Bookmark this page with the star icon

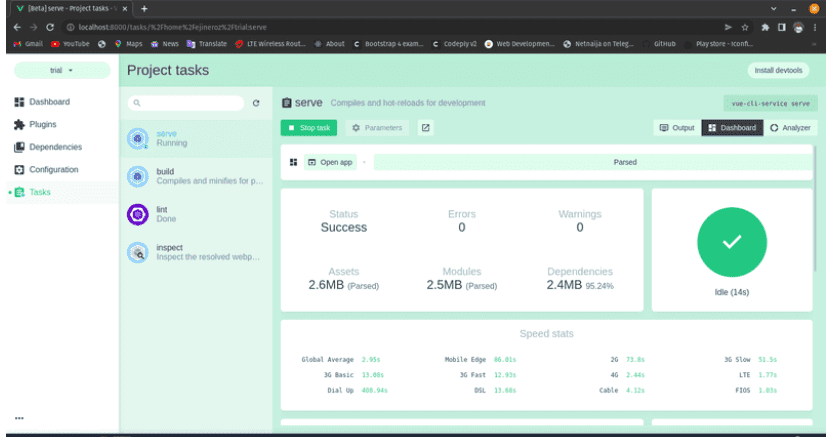[745, 27]
